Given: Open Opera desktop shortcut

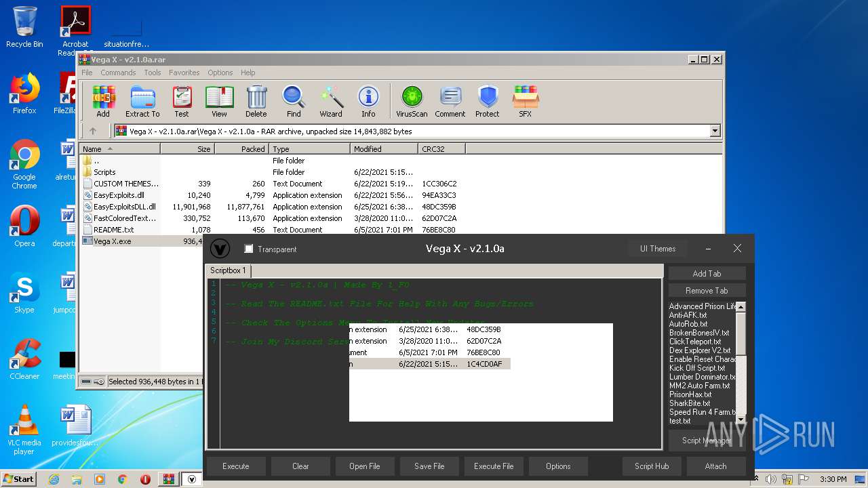Looking at the screenshot, I should (x=24, y=226).
